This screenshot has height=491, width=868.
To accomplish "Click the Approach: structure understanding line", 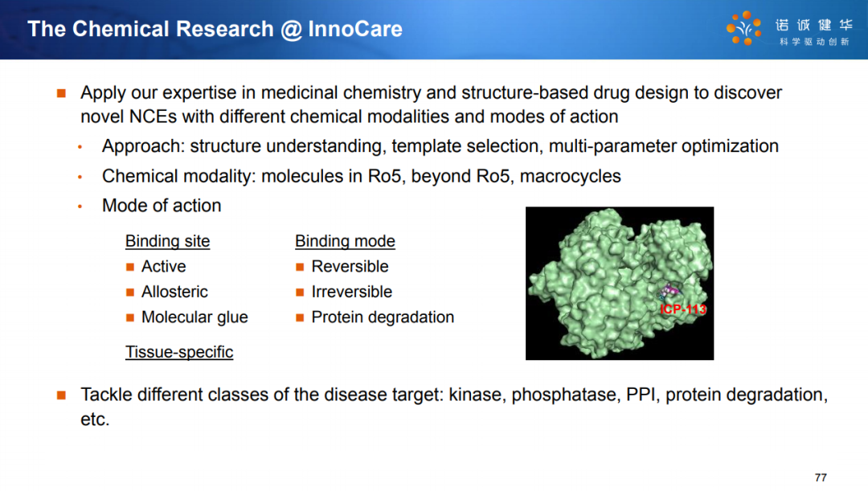I will click(440, 146).
